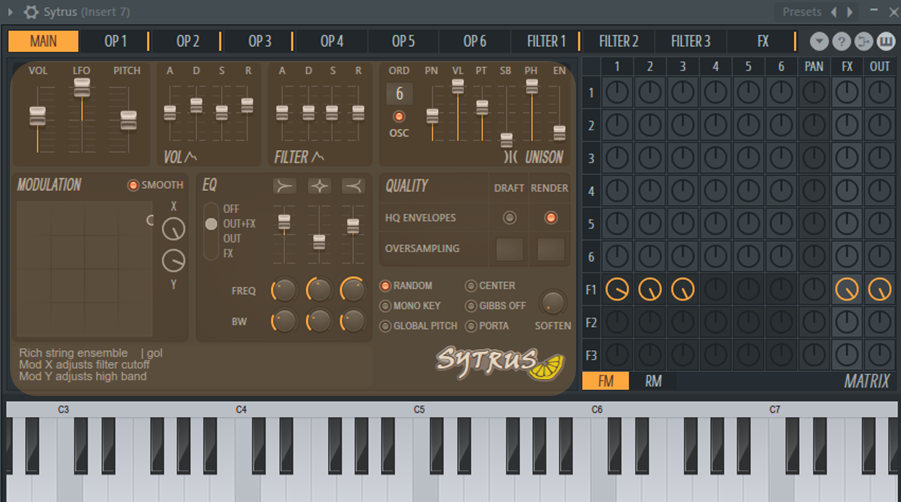
Task: Click the export/randomize icon button
Action: coord(863,41)
